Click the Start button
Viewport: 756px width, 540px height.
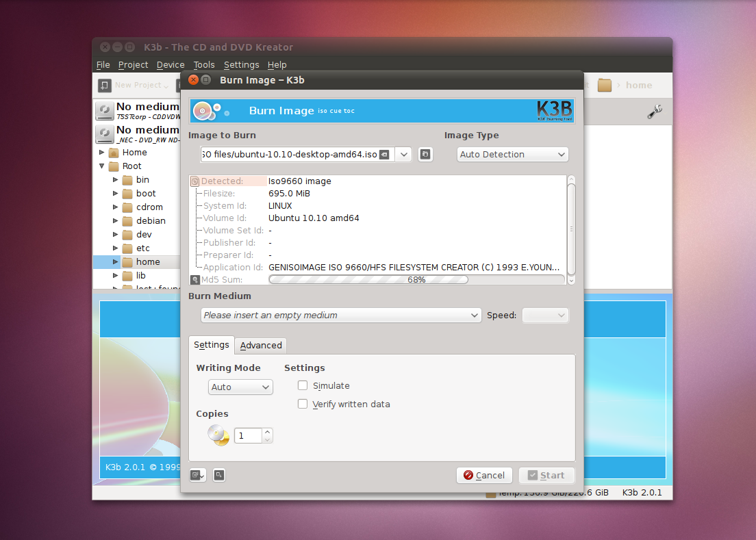pyautogui.click(x=546, y=475)
